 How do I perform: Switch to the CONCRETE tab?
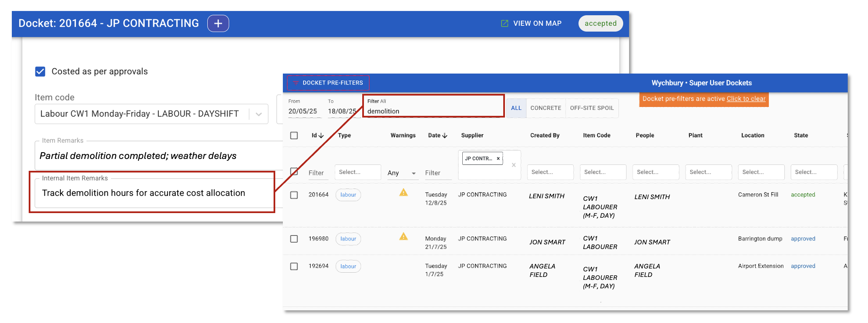(x=545, y=108)
